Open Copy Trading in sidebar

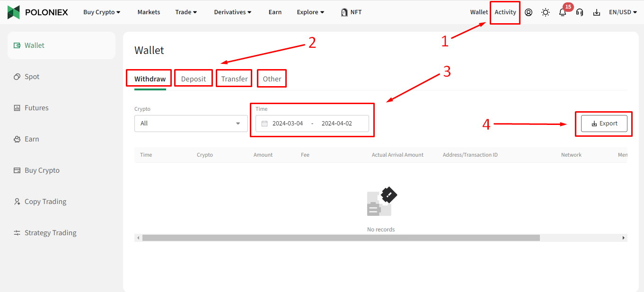click(x=45, y=202)
